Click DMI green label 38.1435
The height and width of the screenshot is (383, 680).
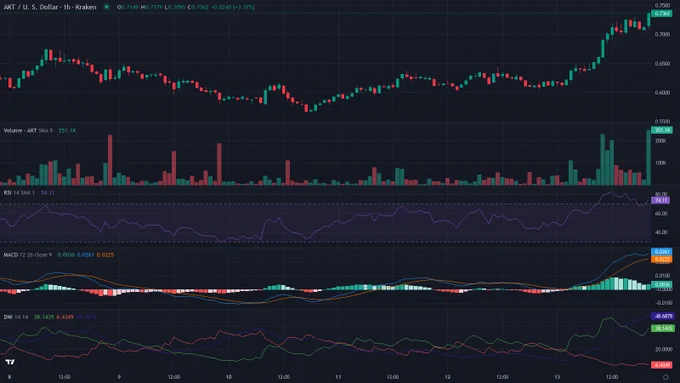[663, 328]
